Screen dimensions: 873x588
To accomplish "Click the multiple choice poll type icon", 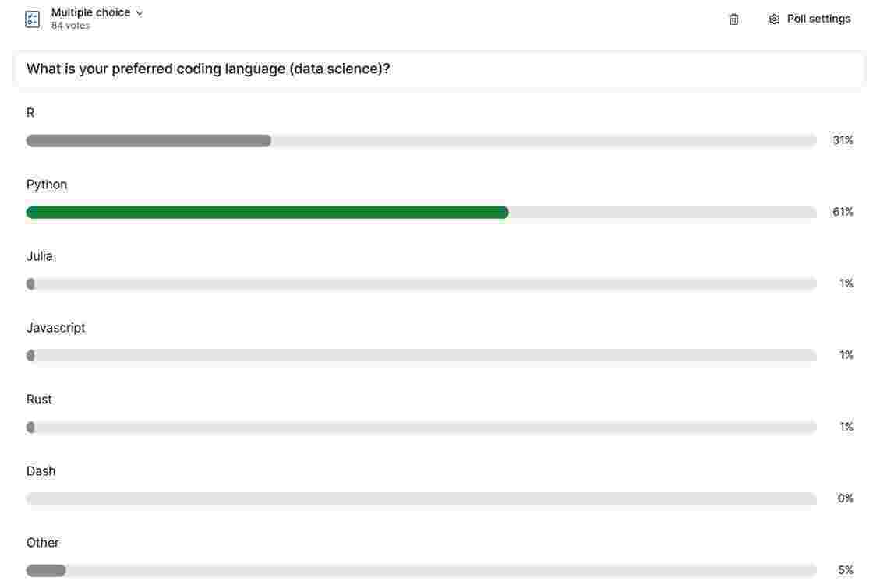I will point(32,19).
